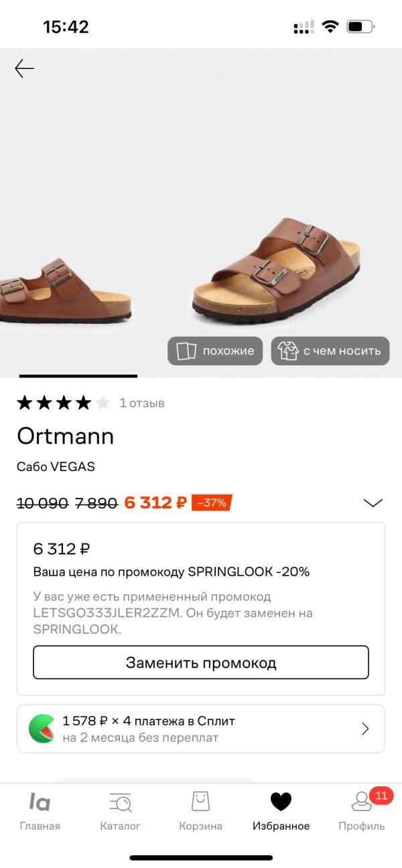Tap the star rating row
This screenshot has height=868, width=402.
[x=63, y=403]
